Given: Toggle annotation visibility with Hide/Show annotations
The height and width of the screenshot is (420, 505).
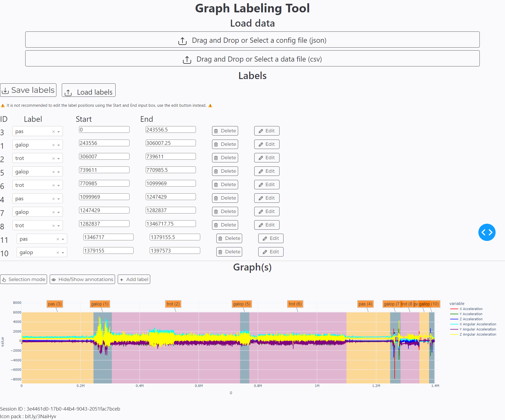Looking at the screenshot, I should (82, 279).
